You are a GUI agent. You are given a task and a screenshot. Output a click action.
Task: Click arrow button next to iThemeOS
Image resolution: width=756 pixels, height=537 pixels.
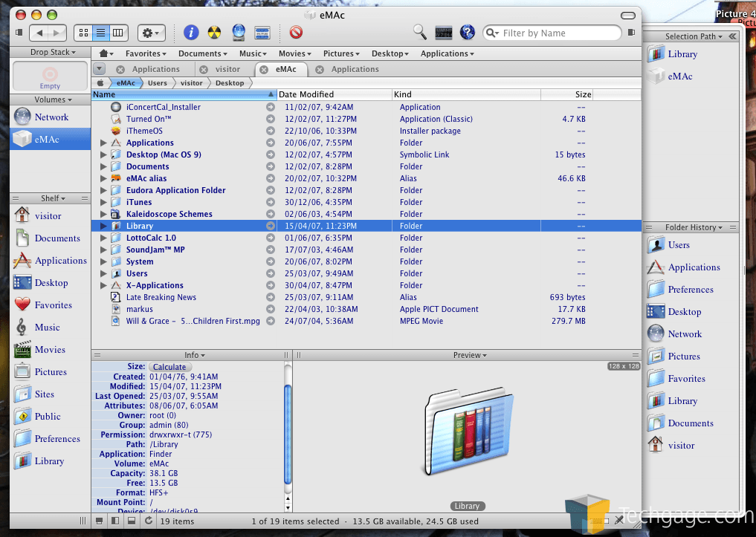click(x=271, y=131)
